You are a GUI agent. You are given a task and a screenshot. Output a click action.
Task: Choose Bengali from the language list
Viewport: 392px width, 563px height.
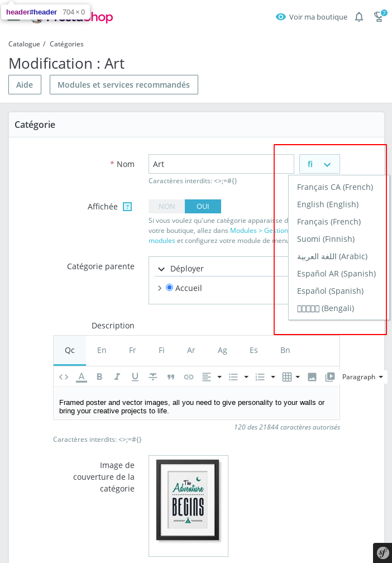(x=326, y=308)
